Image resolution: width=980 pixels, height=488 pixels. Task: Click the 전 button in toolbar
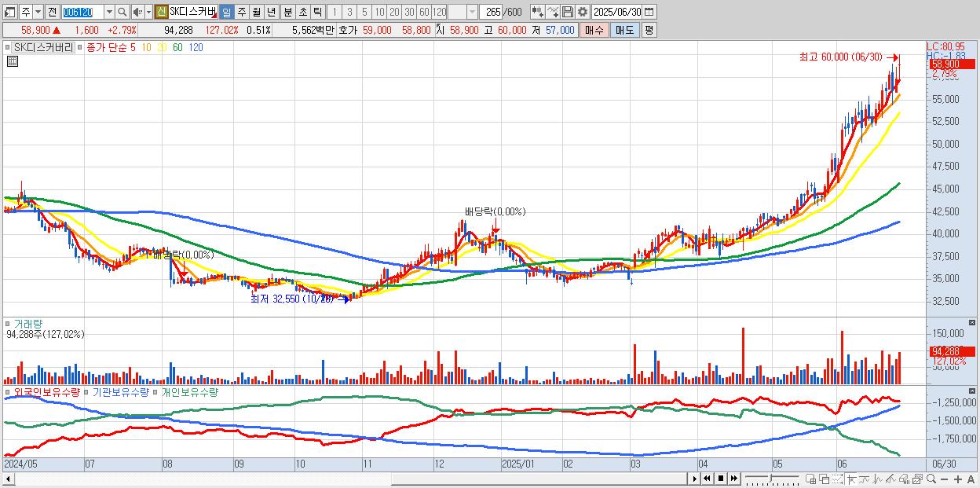tap(52, 12)
